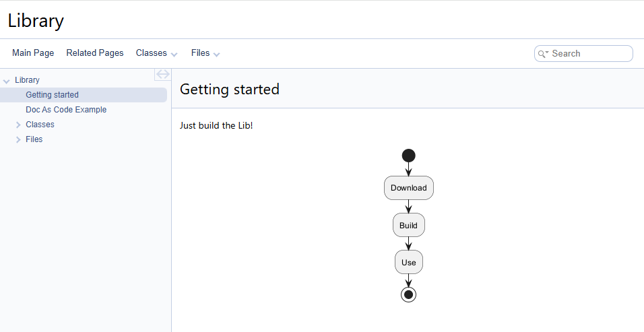Viewport: 644px width, 332px height.
Task: Go to Main Page
Action: click(33, 53)
